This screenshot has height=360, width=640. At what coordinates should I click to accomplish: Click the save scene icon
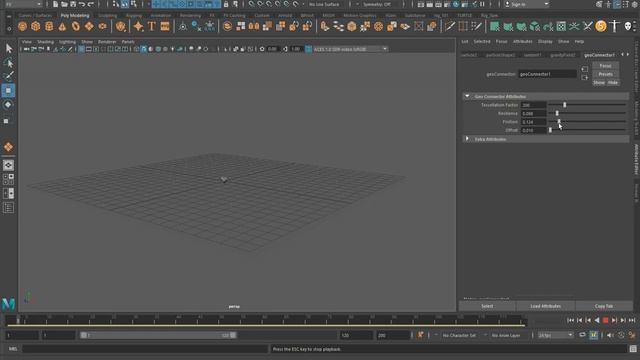pyautogui.click(x=73, y=4)
